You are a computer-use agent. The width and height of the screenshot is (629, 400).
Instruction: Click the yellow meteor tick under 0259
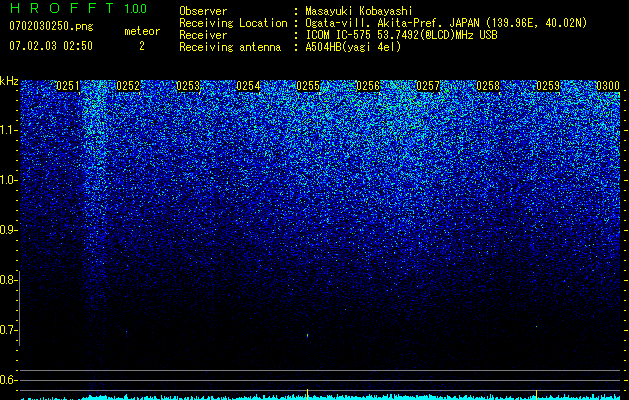[x=536, y=394]
